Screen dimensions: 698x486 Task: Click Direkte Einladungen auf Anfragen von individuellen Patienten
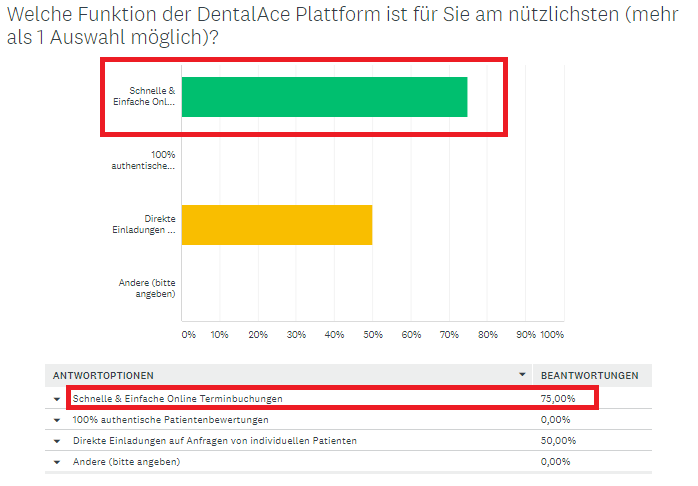[x=215, y=441]
